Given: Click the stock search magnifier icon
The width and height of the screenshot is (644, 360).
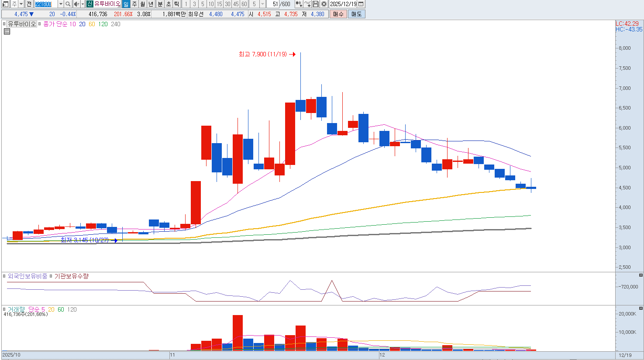Looking at the screenshot, I should [68, 4].
